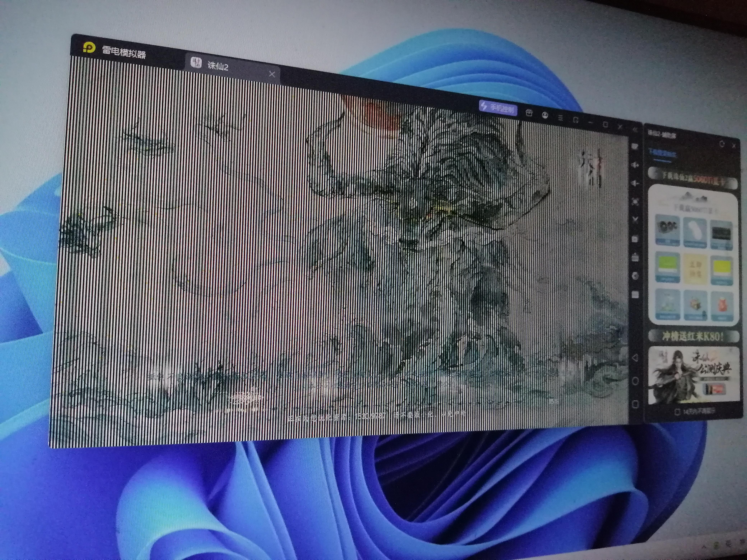Click the Android recent apps square button
The height and width of the screenshot is (560, 747).
(635, 404)
